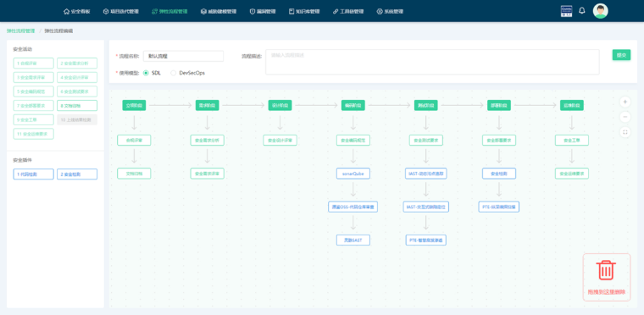Open the 安全看板 home icon menu
644x315 pixels.
(x=77, y=12)
